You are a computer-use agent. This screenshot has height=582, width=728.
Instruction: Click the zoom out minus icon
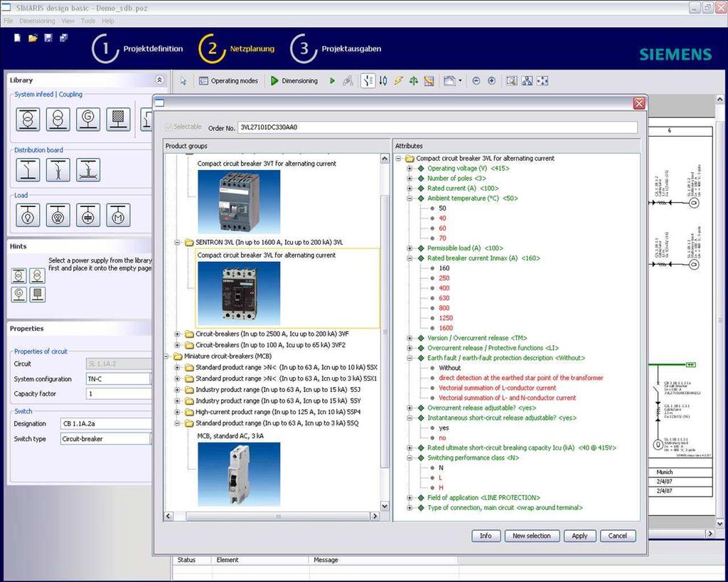tap(476, 81)
